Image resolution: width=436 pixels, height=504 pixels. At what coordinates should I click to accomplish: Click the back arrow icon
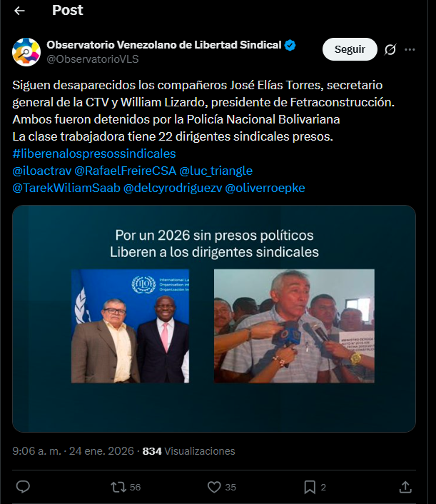tap(19, 11)
